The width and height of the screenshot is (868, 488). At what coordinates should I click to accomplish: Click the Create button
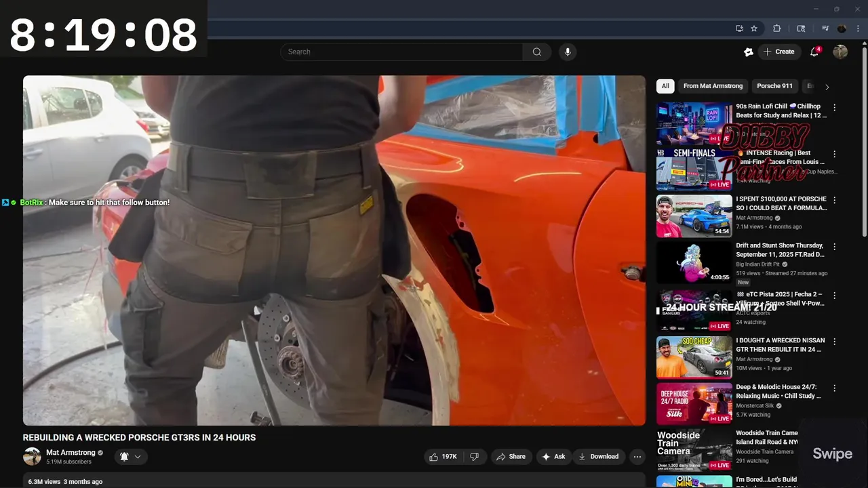[778, 52]
